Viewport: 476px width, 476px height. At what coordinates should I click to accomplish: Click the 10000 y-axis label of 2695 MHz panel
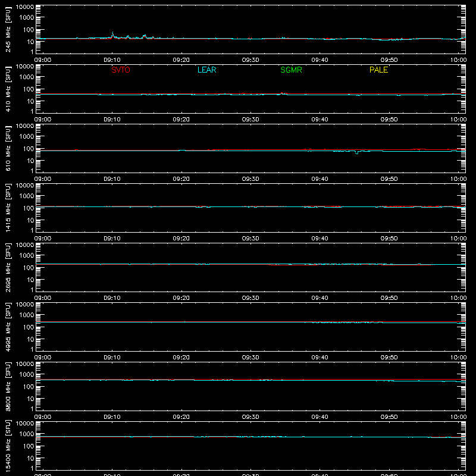(x=25, y=245)
